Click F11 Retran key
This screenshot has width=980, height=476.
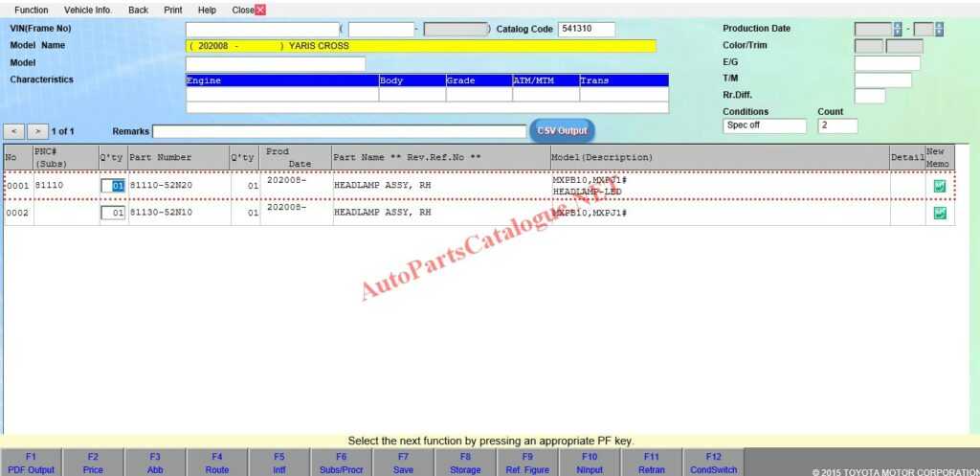651,463
